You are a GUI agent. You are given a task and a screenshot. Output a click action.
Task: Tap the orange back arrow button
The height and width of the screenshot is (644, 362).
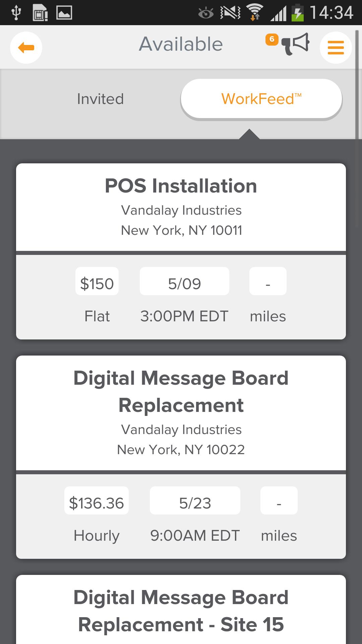click(x=26, y=47)
